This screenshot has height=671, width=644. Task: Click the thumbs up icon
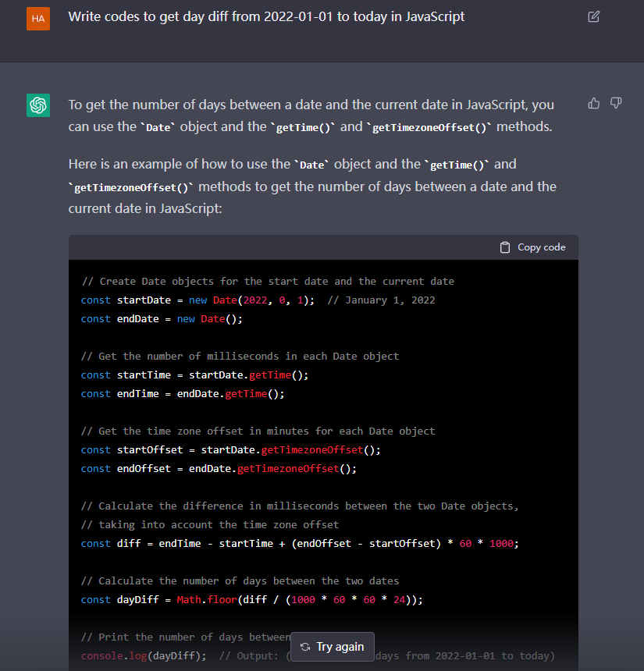point(594,103)
